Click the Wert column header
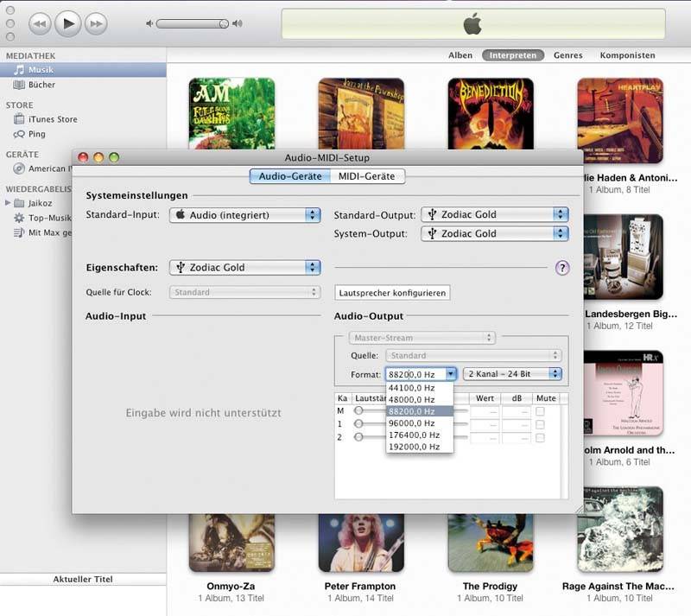Viewport: 691px width, 616px height. tap(485, 398)
